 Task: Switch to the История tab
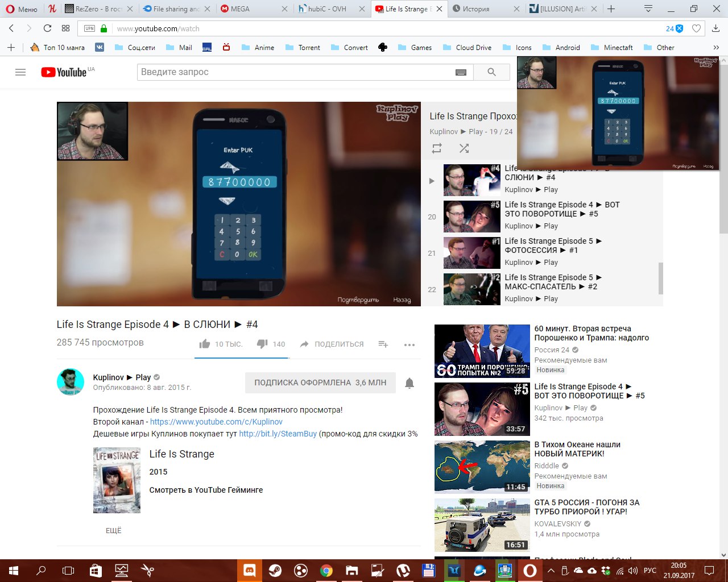click(486, 9)
